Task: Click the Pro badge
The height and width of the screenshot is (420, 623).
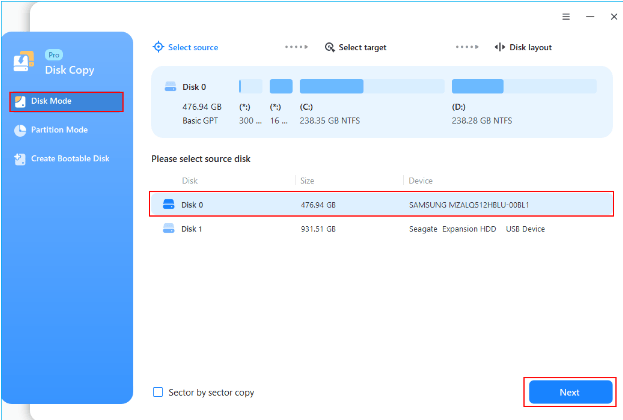Action: pos(54,55)
